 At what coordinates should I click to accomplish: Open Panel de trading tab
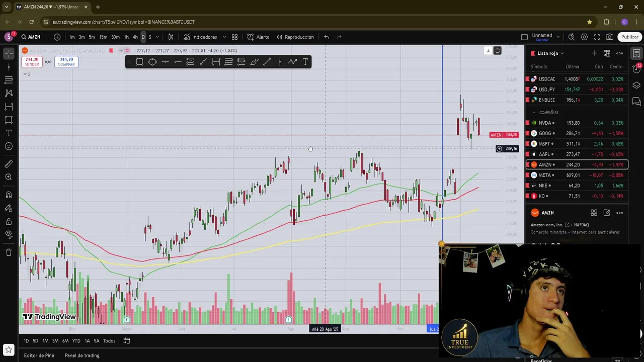pyautogui.click(x=82, y=355)
